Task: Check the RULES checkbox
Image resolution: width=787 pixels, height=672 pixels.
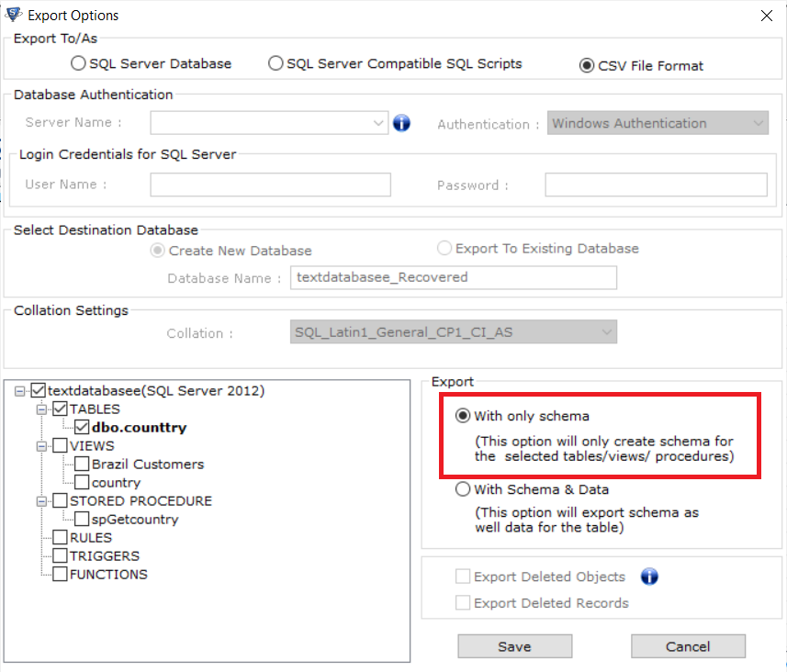Action: (61, 537)
